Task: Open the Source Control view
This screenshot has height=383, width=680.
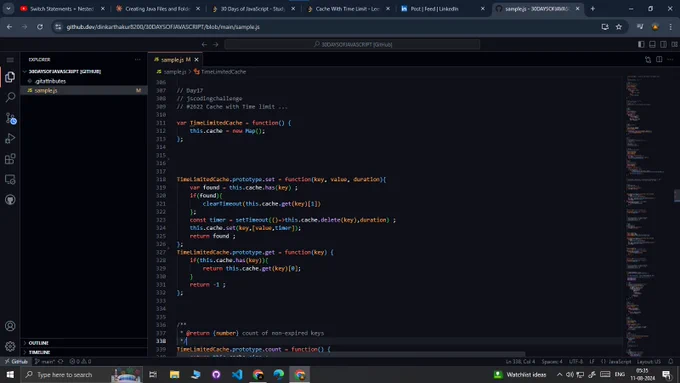Action: pos(10,118)
